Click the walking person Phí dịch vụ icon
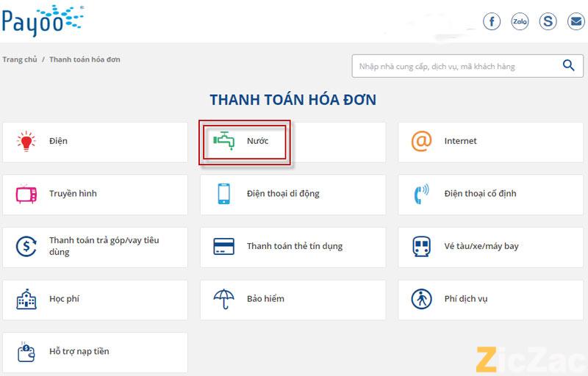Image resolution: width=588 pixels, height=376 pixels. (x=421, y=299)
